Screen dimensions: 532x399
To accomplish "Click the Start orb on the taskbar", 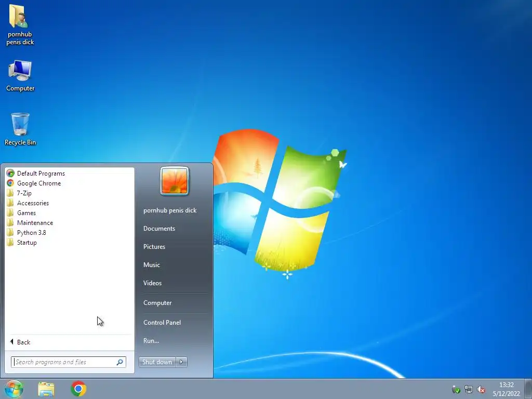I will click(x=14, y=389).
